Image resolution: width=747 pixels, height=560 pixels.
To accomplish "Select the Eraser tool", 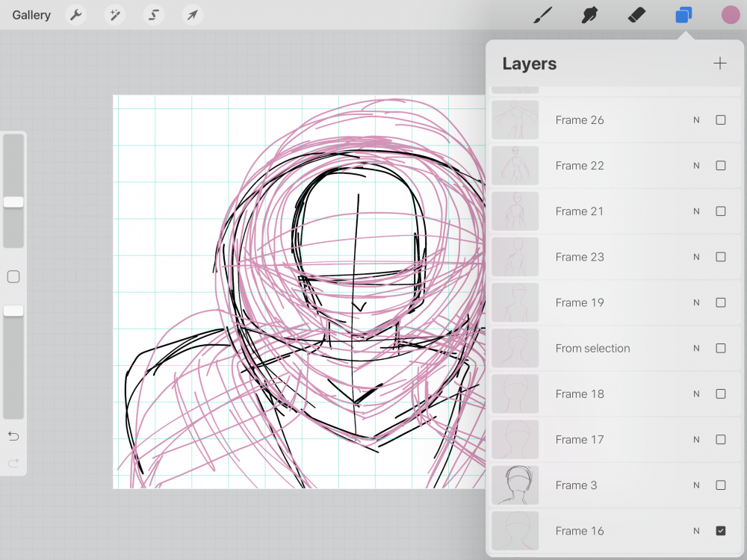I will 636,15.
